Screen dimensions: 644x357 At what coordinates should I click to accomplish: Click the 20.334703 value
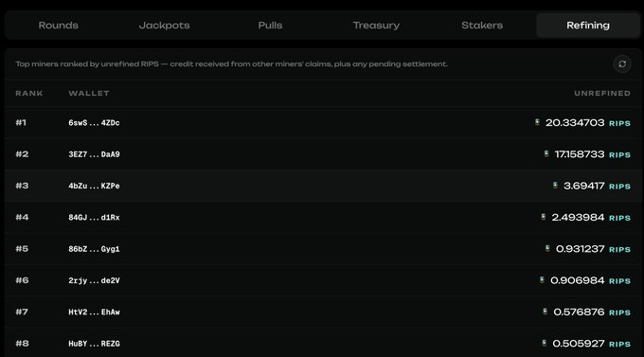click(x=575, y=123)
